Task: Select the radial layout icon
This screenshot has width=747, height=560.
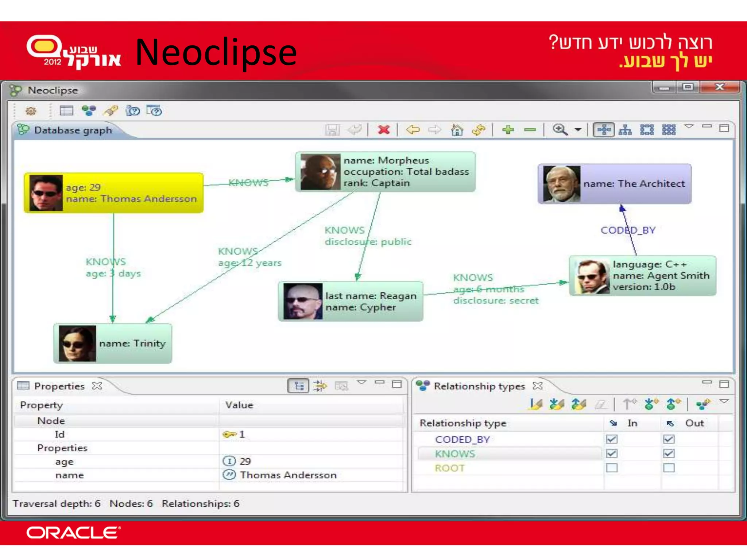Action: pyautogui.click(x=647, y=129)
